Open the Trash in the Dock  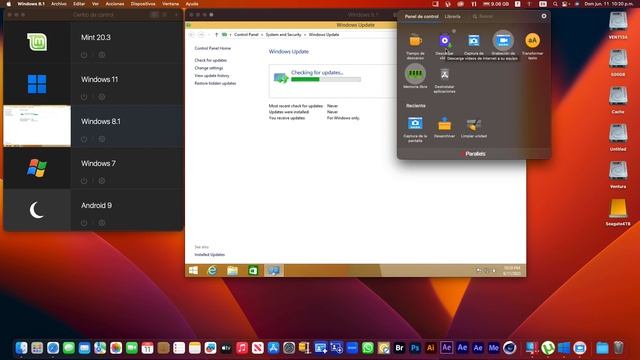[x=618, y=348]
